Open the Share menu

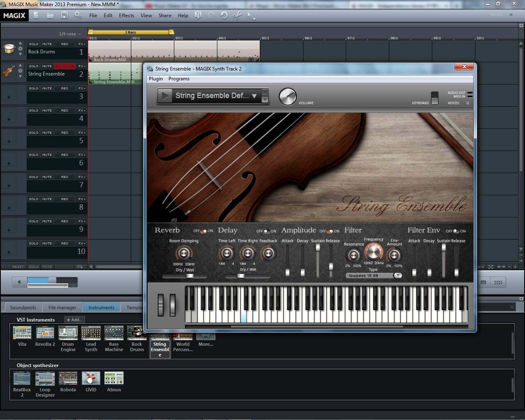[x=165, y=16]
